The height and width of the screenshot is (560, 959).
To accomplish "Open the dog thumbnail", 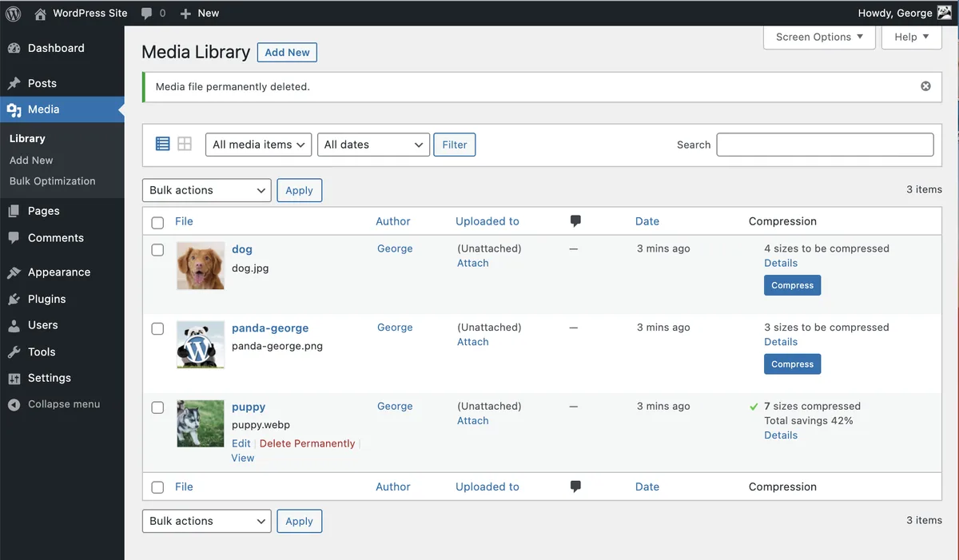I will pos(201,266).
